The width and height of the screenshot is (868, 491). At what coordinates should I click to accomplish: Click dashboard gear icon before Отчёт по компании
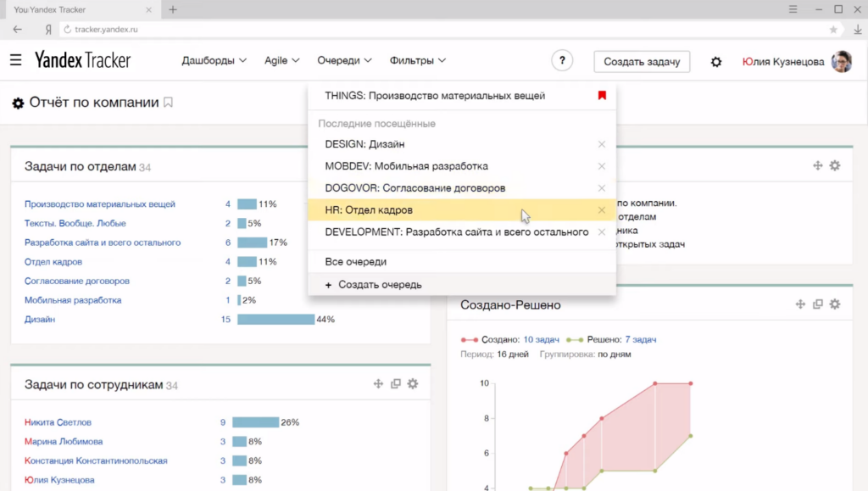[x=18, y=103]
